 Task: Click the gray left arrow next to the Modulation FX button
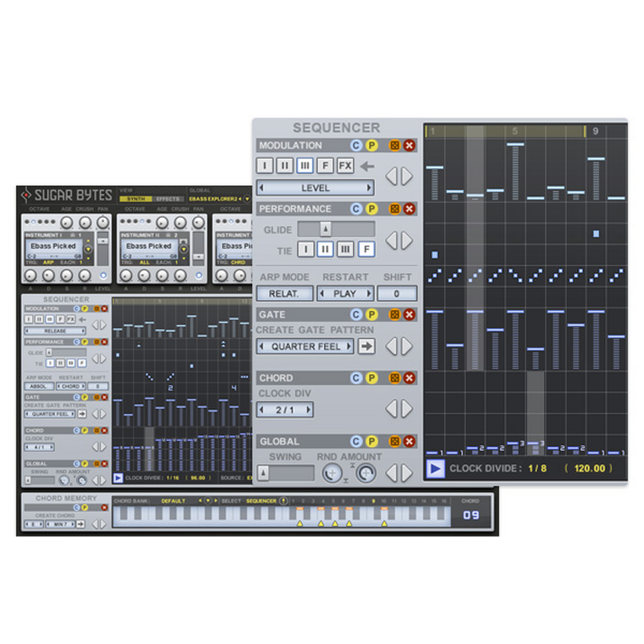click(367, 166)
